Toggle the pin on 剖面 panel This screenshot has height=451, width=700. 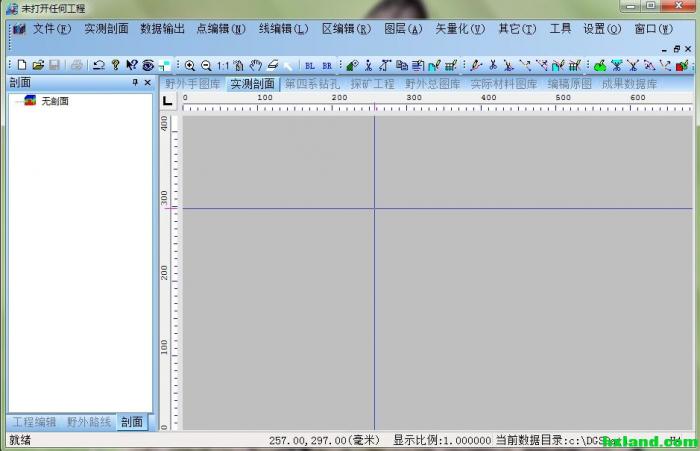(x=136, y=83)
